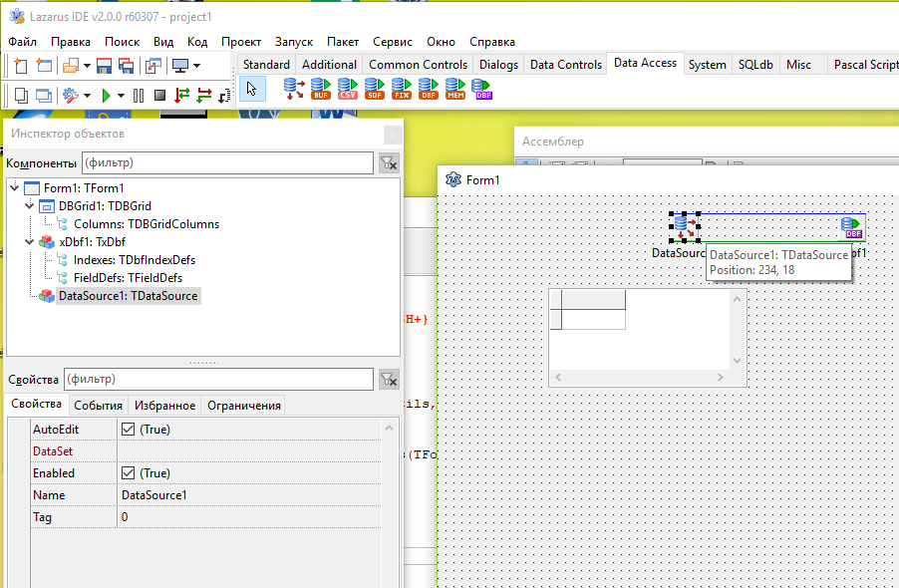Image resolution: width=899 pixels, height=588 pixels.
Task: Open the Run dropdown arrow
Action: pyautogui.click(x=121, y=95)
